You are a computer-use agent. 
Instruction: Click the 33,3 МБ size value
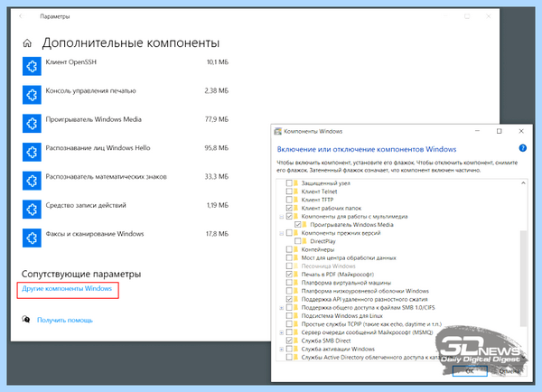coord(217,177)
